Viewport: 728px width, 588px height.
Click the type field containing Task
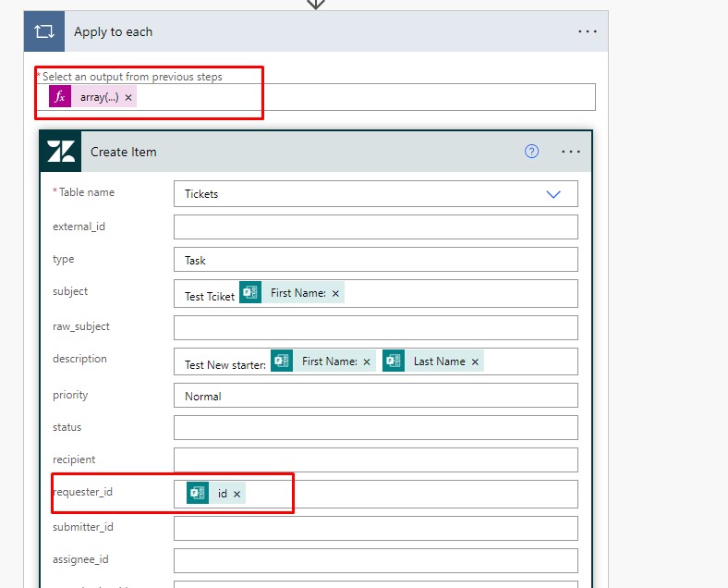(375, 260)
